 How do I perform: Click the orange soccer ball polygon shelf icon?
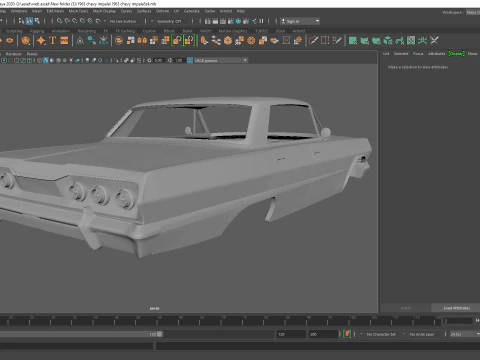point(25,41)
